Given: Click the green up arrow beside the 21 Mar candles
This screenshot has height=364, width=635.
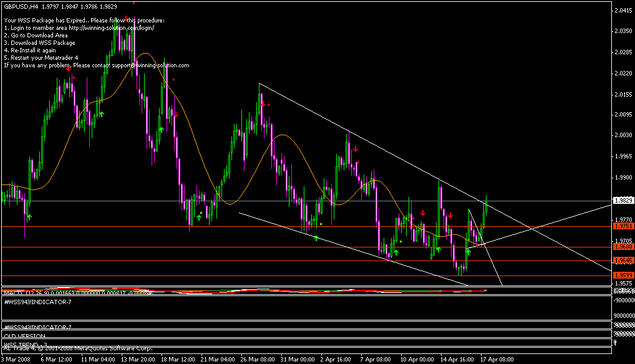Looking at the screenshot, I should coord(200,217).
